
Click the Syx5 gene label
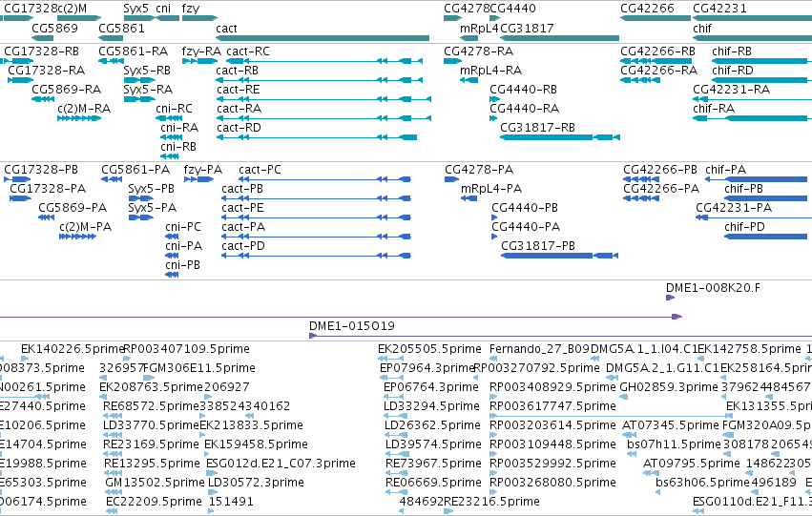(136, 9)
